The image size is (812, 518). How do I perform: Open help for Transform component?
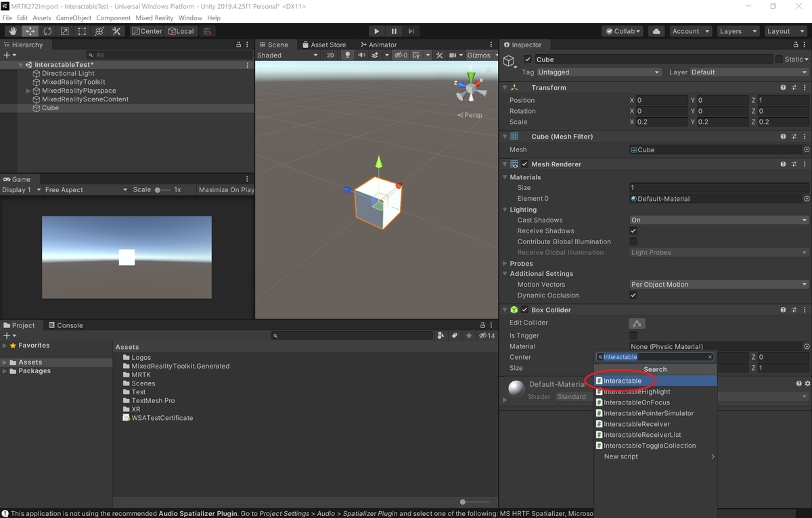point(783,87)
